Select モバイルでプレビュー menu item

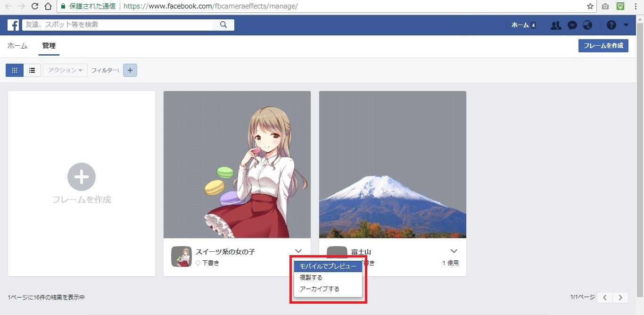tap(328, 266)
